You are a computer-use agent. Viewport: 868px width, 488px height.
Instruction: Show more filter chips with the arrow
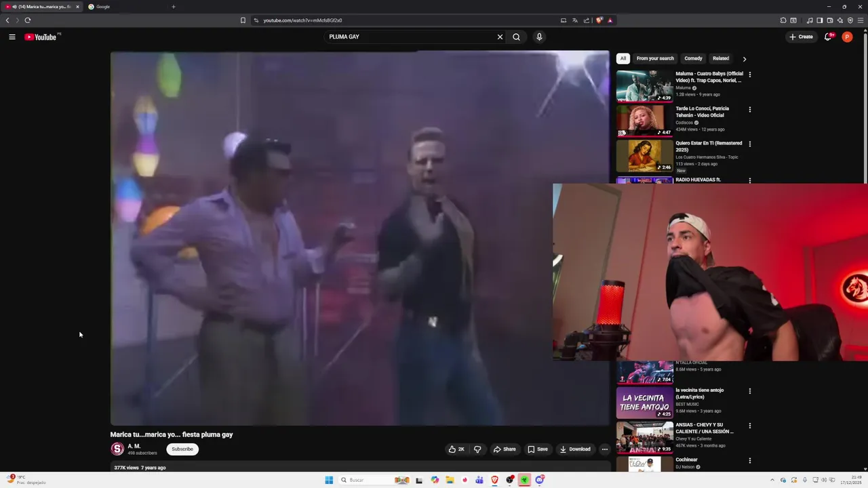pyautogui.click(x=744, y=59)
